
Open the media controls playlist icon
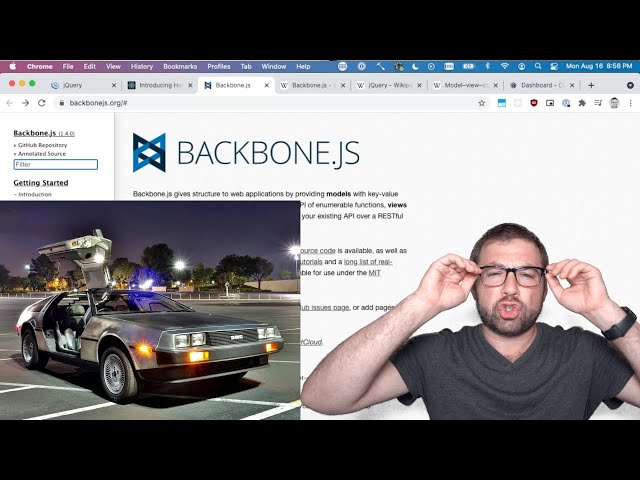tap(598, 103)
